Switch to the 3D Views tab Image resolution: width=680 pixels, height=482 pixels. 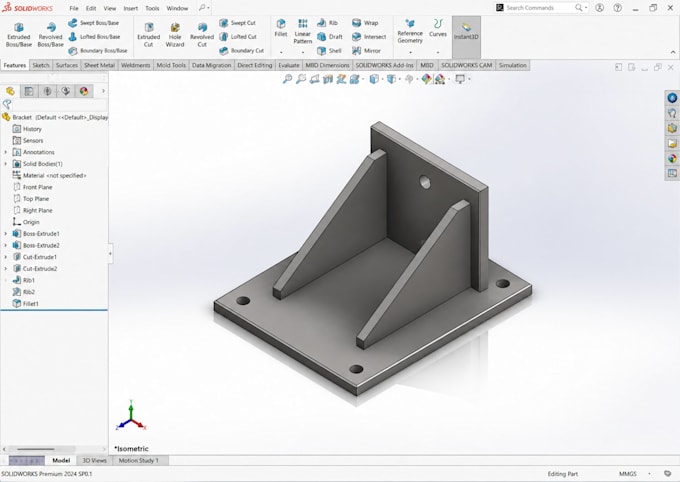tap(94, 461)
